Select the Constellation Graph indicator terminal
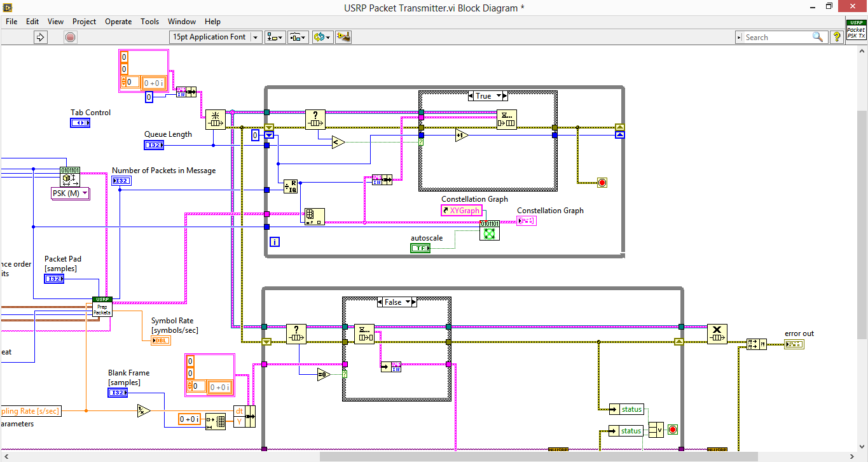Viewport: 868px width, 462px height. pyautogui.click(x=526, y=221)
